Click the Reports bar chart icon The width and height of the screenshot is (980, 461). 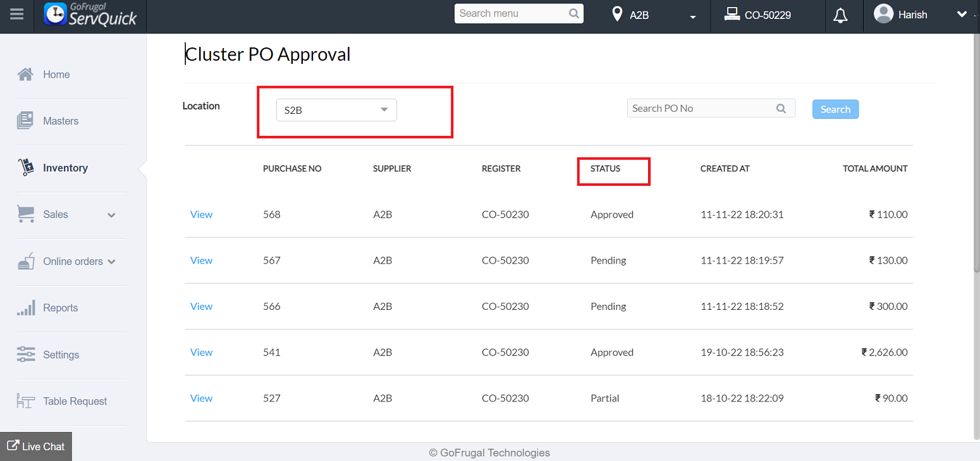click(x=25, y=308)
